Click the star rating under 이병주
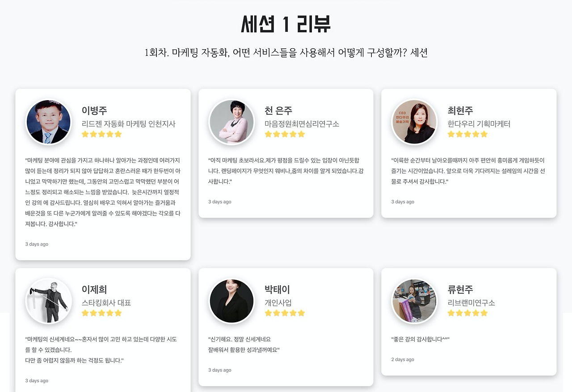 point(101,134)
